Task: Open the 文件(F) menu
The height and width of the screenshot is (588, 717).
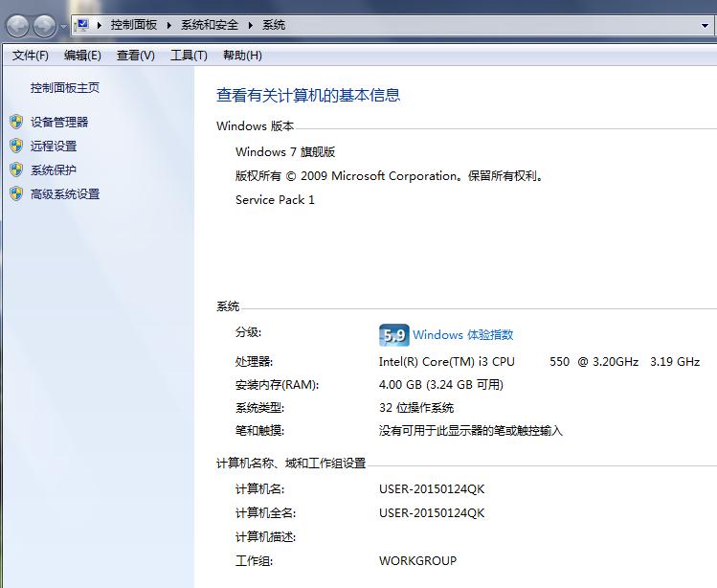Action: coord(31,56)
